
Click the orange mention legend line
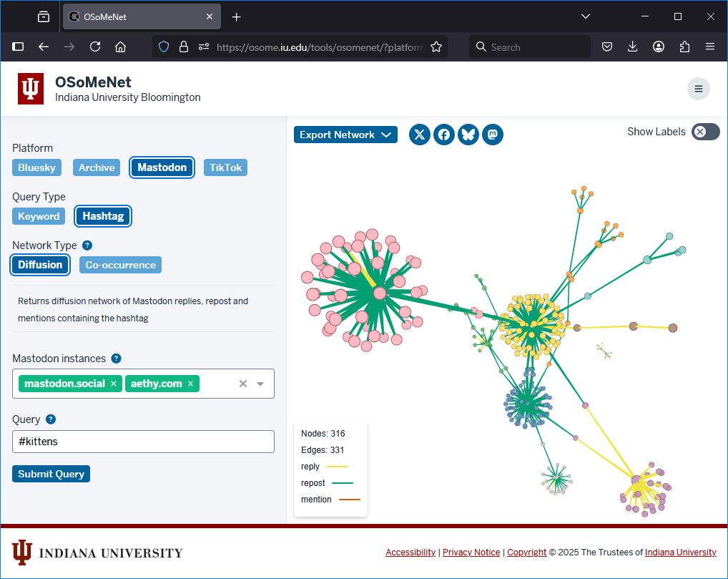pos(350,500)
